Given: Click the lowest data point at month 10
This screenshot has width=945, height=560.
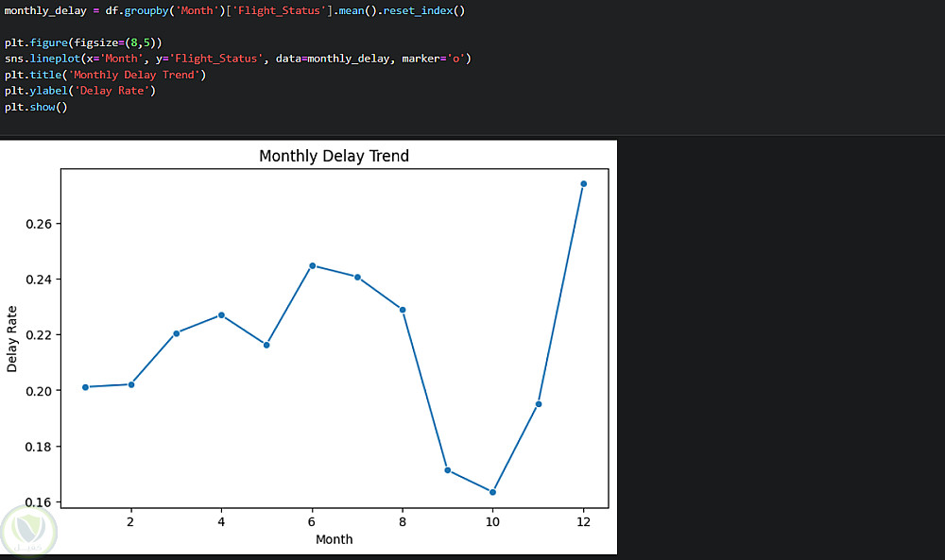Looking at the screenshot, I should 492,491.
